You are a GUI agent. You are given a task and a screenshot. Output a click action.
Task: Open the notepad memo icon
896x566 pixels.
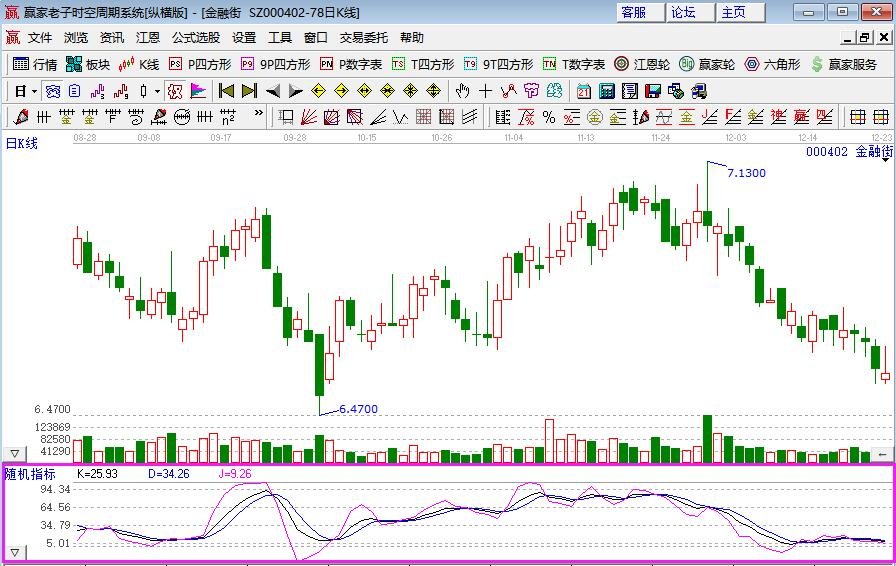tap(629, 91)
